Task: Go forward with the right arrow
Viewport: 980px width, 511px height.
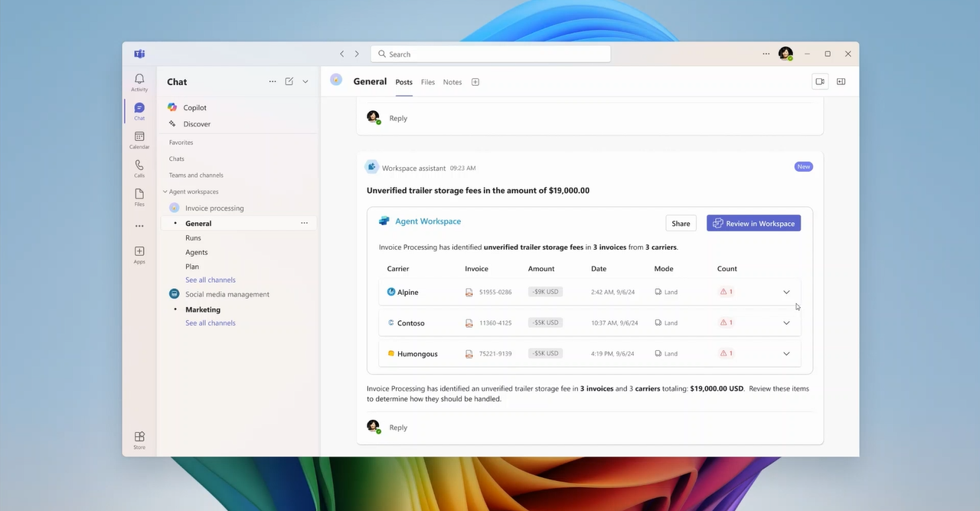Action: pos(357,54)
